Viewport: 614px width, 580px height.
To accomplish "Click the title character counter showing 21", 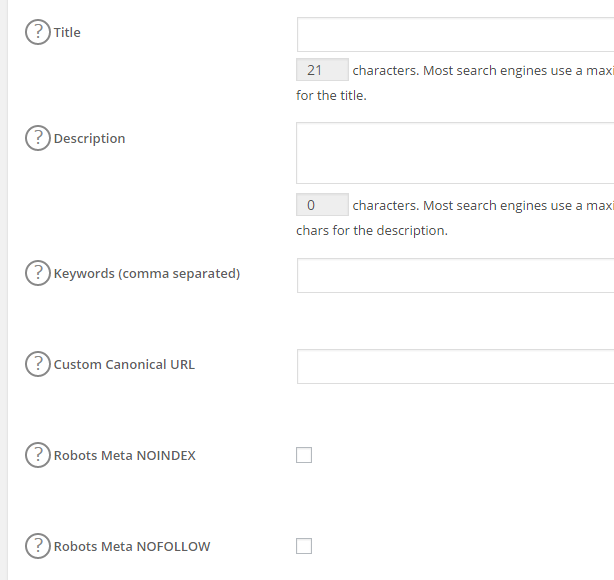I will pyautogui.click(x=322, y=70).
